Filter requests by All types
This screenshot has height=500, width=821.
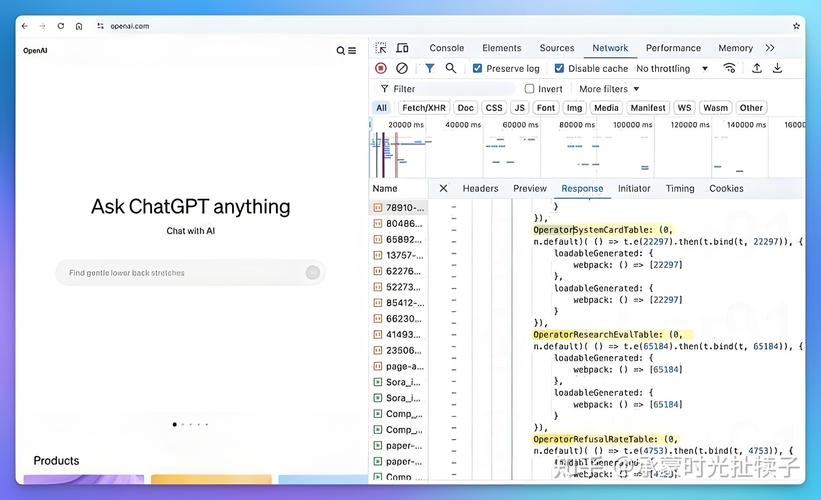click(381, 108)
